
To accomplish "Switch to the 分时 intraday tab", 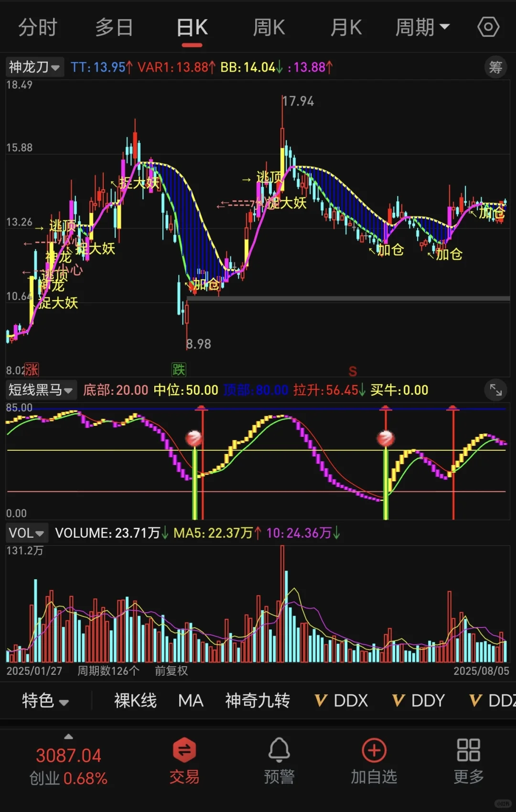I will 38,27.
